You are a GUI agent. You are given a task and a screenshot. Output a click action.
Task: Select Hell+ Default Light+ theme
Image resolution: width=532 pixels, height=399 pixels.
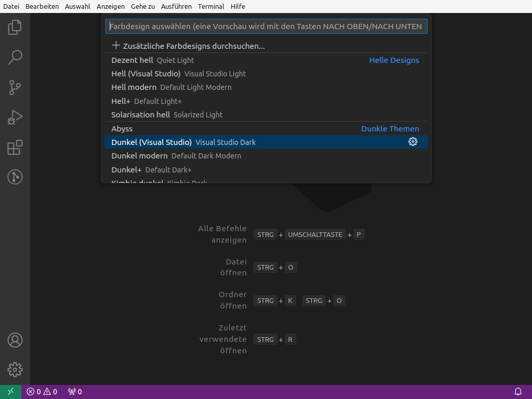[267, 101]
